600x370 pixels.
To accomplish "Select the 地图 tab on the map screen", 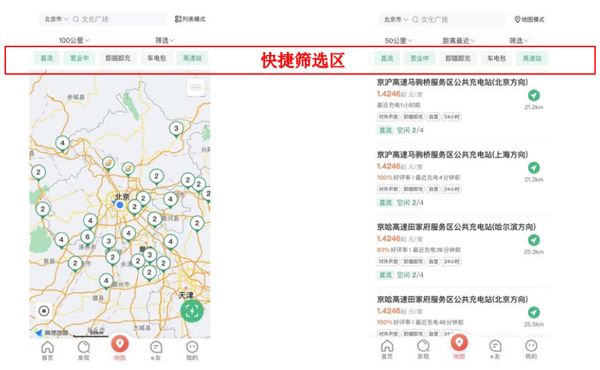I will [120, 348].
